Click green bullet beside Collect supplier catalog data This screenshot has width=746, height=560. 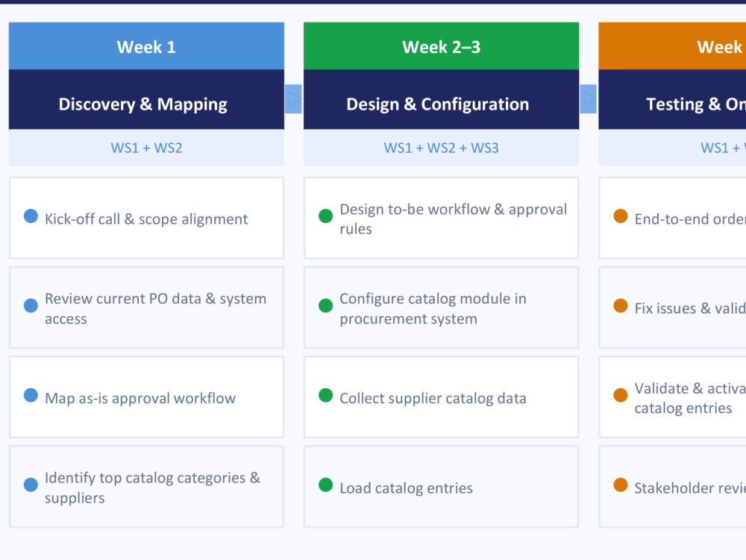[x=325, y=395]
